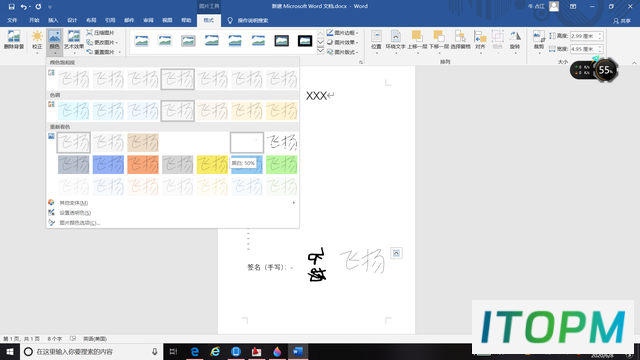Open the Corrections (校正) sun icon
Viewport: 640px width, 360px height.
click(37, 40)
